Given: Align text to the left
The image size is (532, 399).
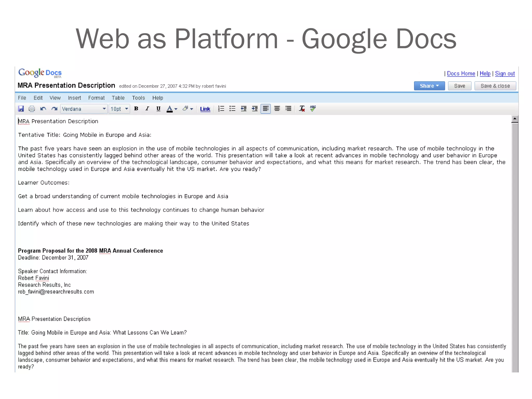Looking at the screenshot, I should pos(266,109).
